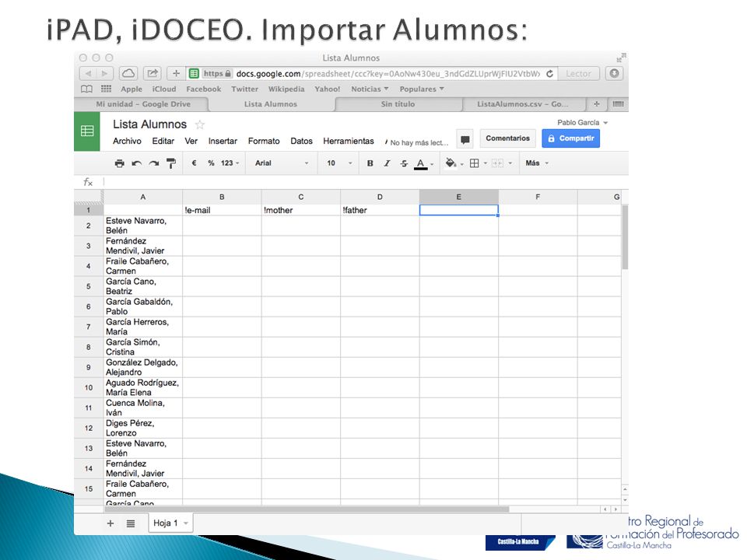Open the Herramientas menu
This screenshot has width=747, height=560.
349,141
